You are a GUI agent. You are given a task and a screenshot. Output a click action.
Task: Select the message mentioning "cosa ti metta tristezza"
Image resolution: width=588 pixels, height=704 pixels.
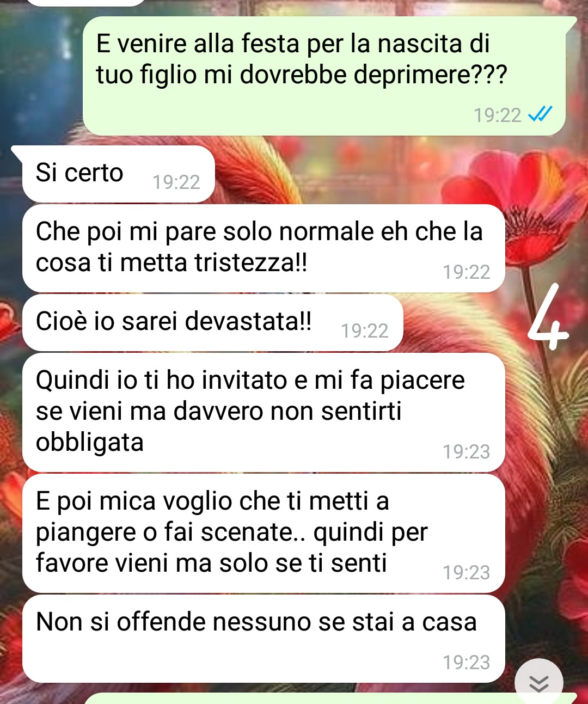(264, 248)
